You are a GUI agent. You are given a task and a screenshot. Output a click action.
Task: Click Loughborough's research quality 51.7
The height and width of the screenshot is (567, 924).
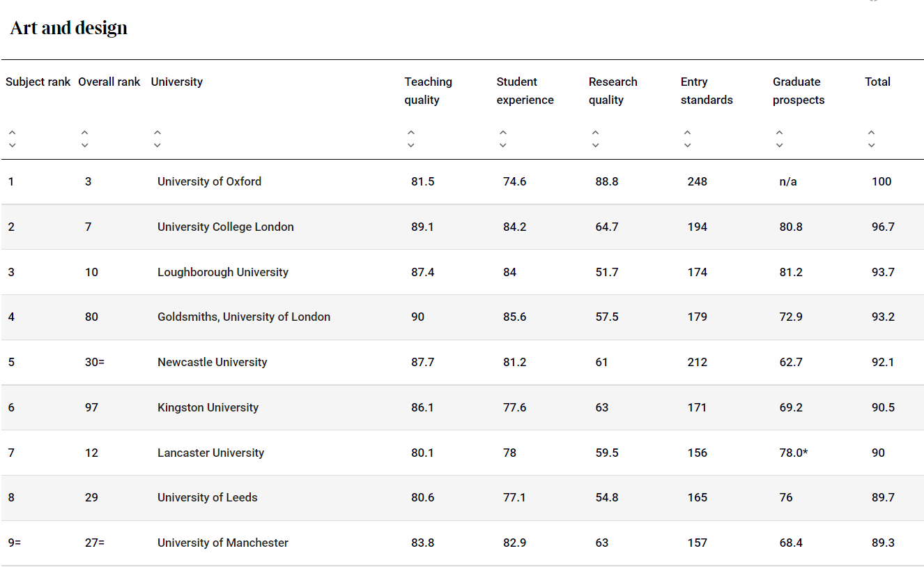[x=607, y=272]
